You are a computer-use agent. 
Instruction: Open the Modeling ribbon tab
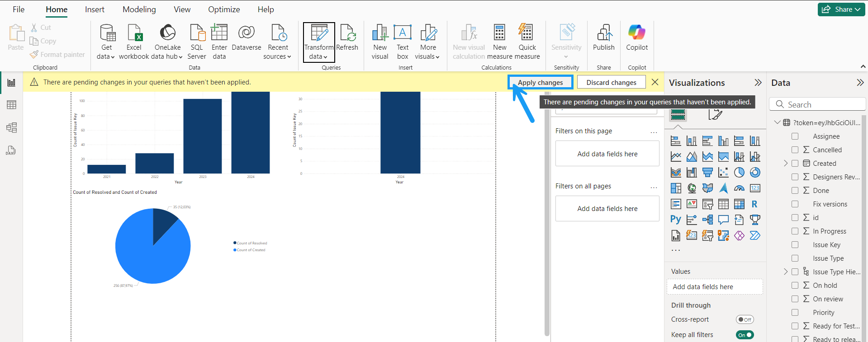coord(139,9)
